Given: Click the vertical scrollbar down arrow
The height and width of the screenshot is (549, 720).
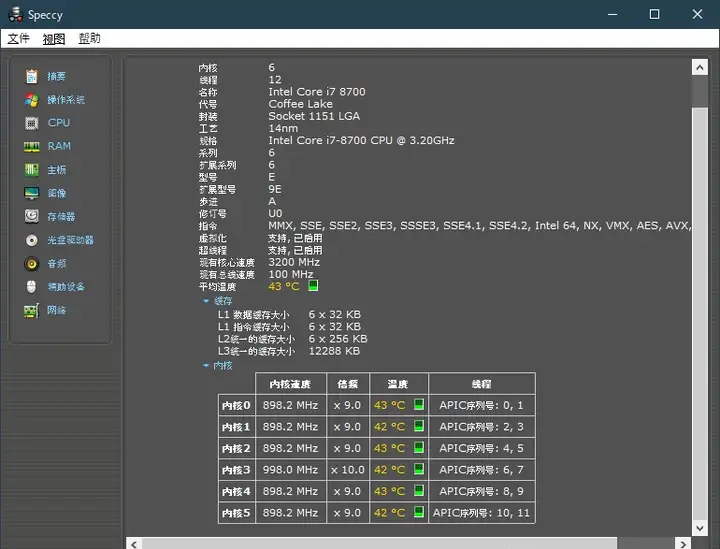Looking at the screenshot, I should tap(699, 528).
